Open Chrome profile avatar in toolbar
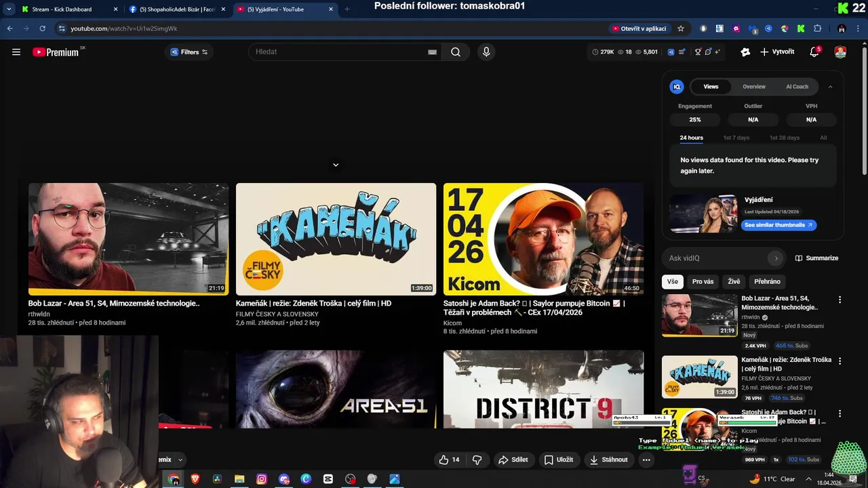The image size is (868, 488). tap(842, 28)
